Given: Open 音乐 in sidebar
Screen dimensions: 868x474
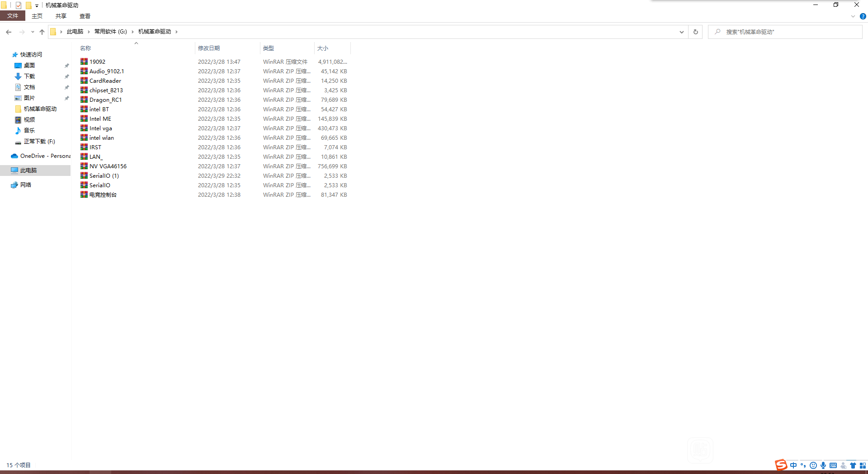Looking at the screenshot, I should pyautogui.click(x=29, y=131).
